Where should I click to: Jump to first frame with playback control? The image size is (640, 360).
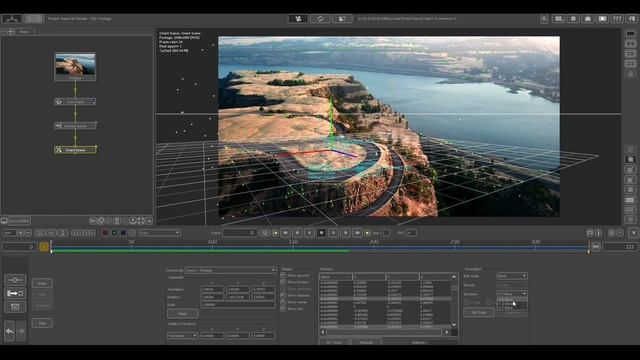click(x=285, y=233)
